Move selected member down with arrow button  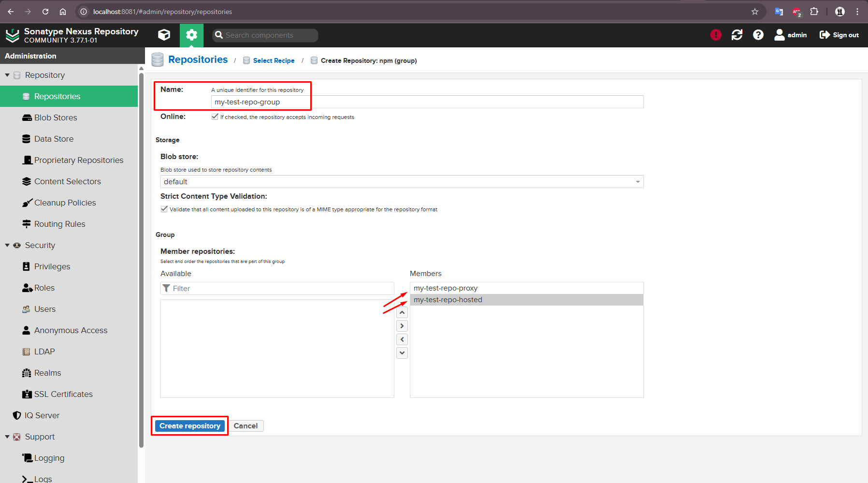(x=402, y=353)
